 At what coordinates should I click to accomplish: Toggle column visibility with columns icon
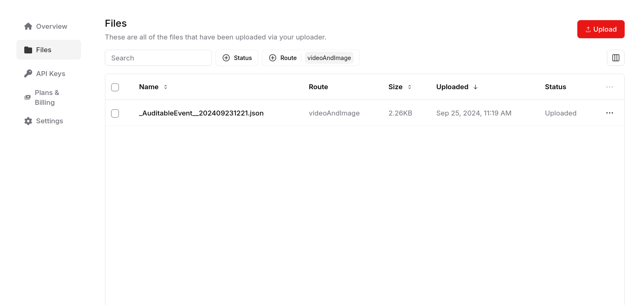click(616, 58)
